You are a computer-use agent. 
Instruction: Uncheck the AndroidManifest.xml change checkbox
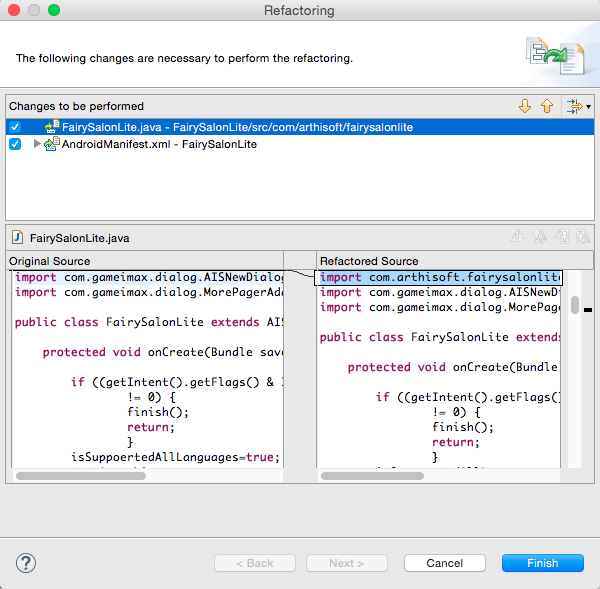coord(15,144)
